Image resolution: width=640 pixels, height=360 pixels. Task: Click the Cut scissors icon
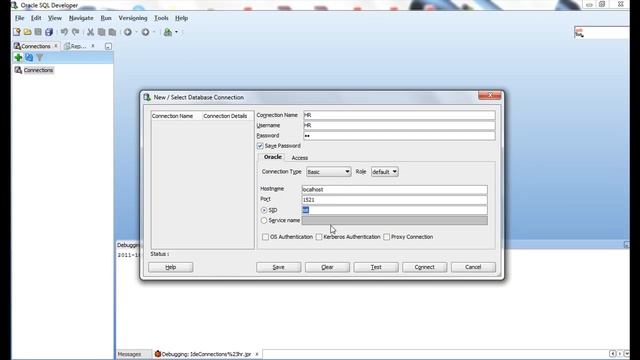tap(91, 32)
